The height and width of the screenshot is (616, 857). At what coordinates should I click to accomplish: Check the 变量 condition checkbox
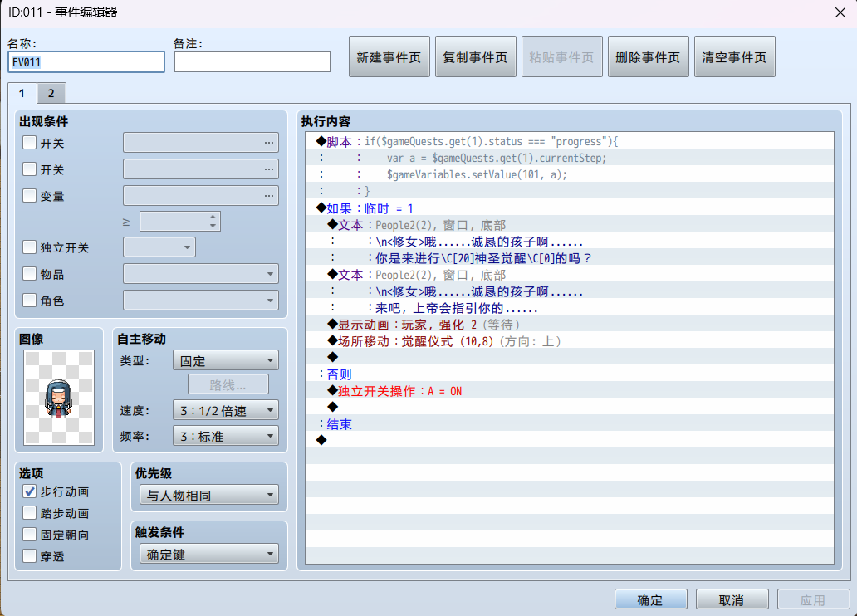[30, 195]
